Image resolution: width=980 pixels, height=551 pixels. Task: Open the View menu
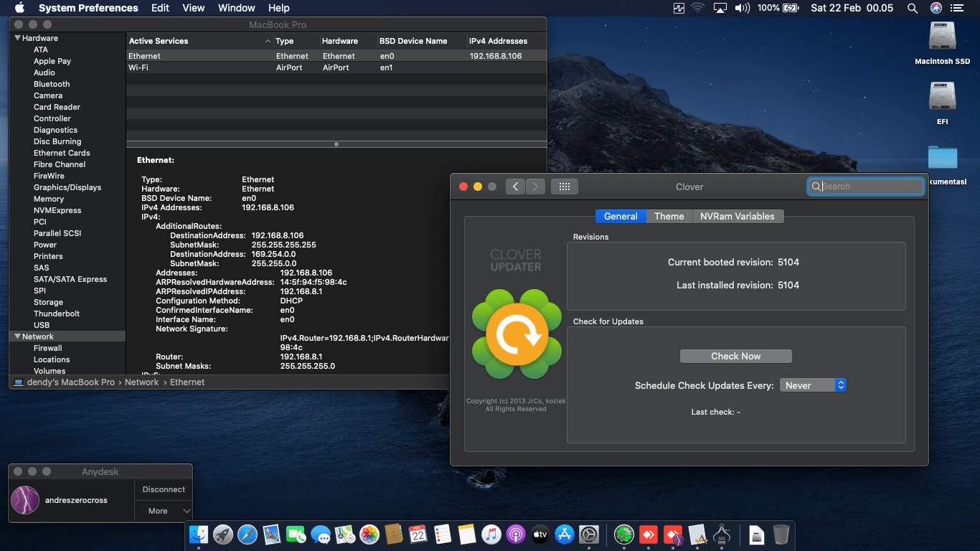tap(194, 8)
